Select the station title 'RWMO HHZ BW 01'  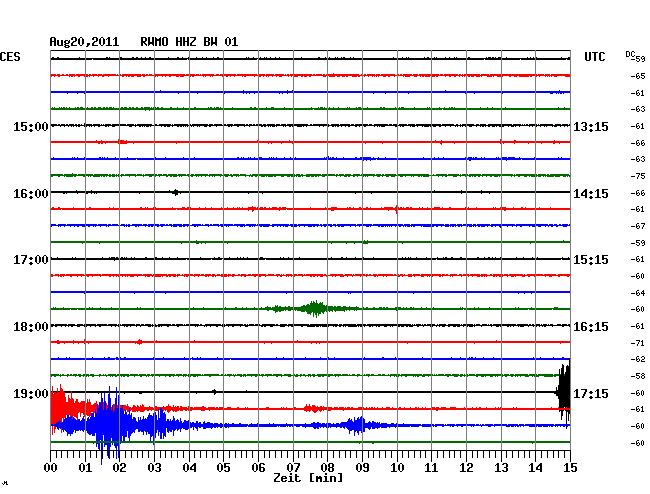[189, 42]
